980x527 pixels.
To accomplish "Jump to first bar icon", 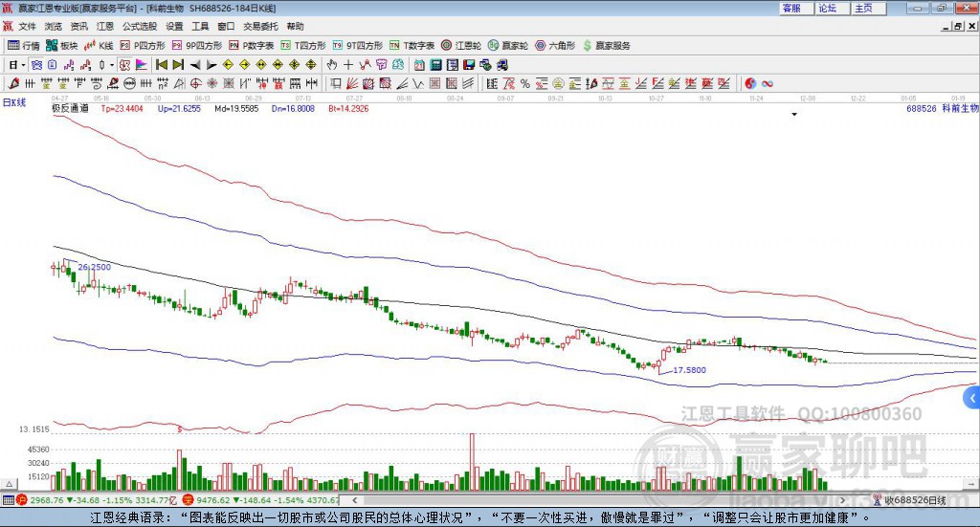I will tap(161, 65).
